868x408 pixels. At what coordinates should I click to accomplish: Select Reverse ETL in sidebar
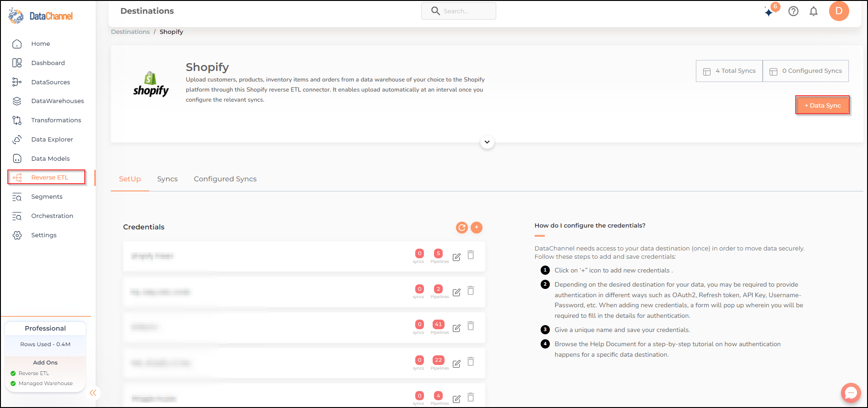click(46, 177)
